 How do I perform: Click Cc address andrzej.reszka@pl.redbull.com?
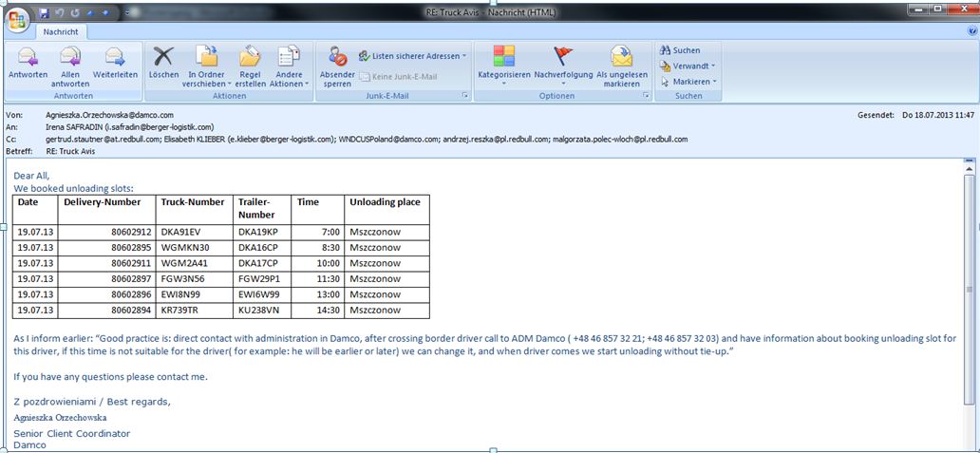point(496,140)
